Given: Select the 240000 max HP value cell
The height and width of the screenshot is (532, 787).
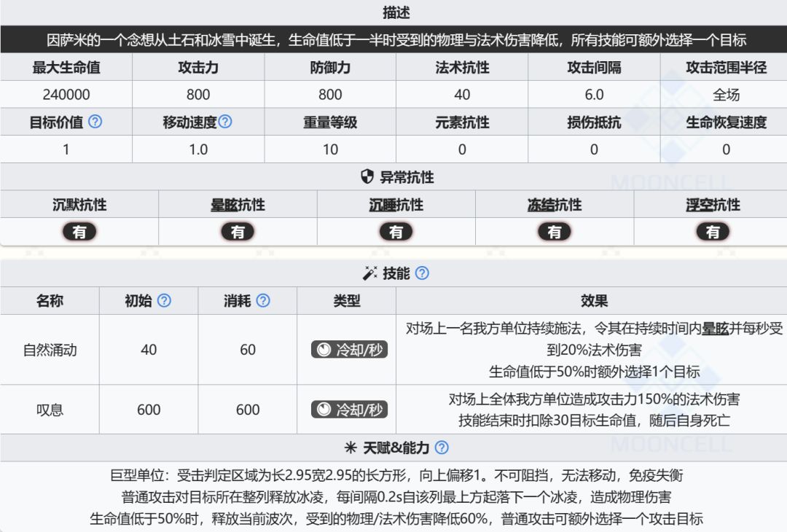Looking at the screenshot, I should pos(66,94).
